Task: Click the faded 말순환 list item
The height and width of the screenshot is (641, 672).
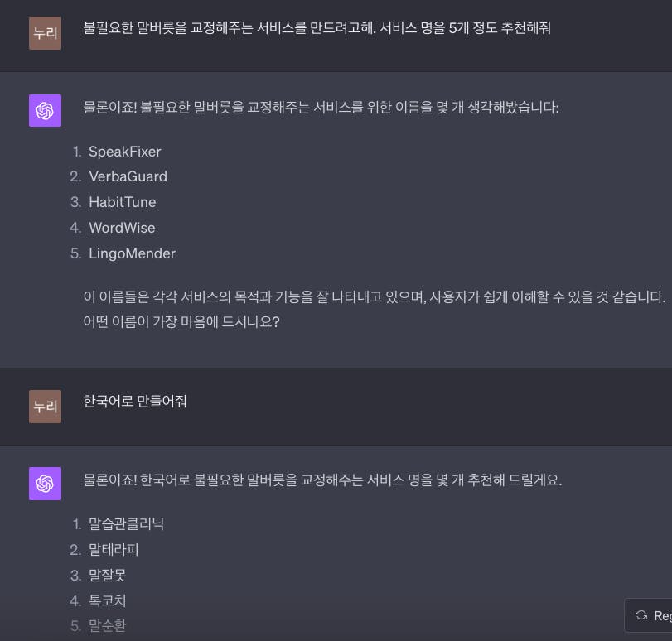Action: (107, 625)
